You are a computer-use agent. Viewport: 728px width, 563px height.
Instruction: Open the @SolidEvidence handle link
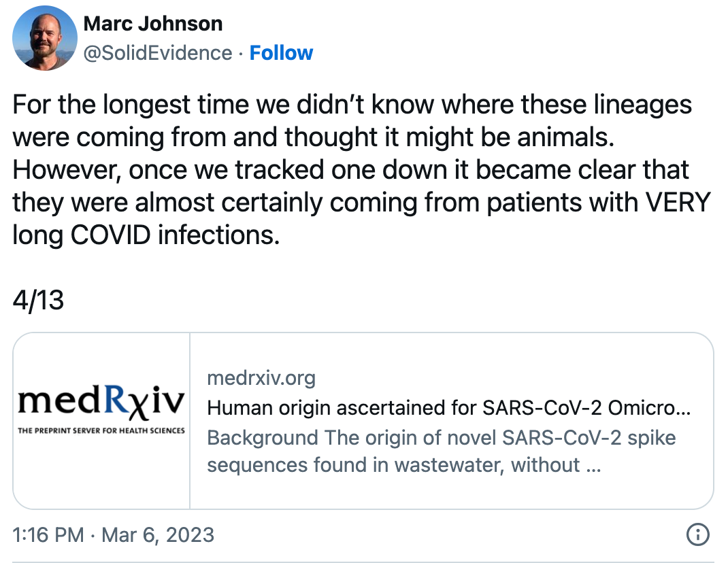pyautogui.click(x=157, y=53)
